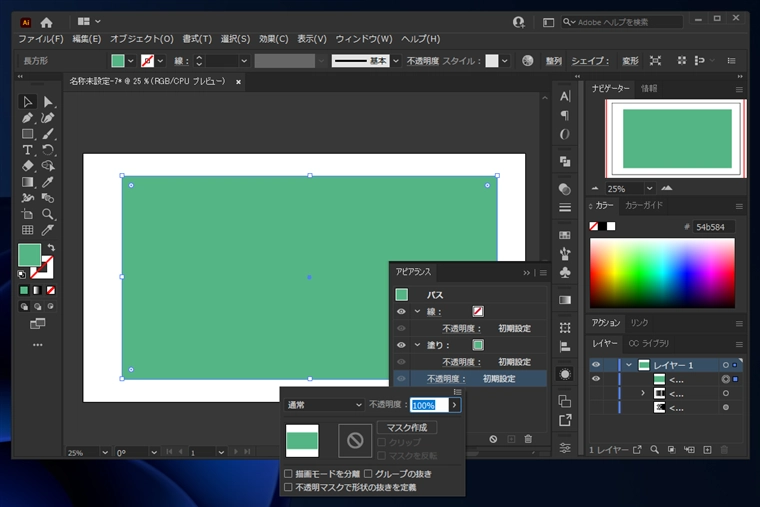Click the swap fill and stroke arrow
The height and width of the screenshot is (507, 760).
(x=51, y=248)
